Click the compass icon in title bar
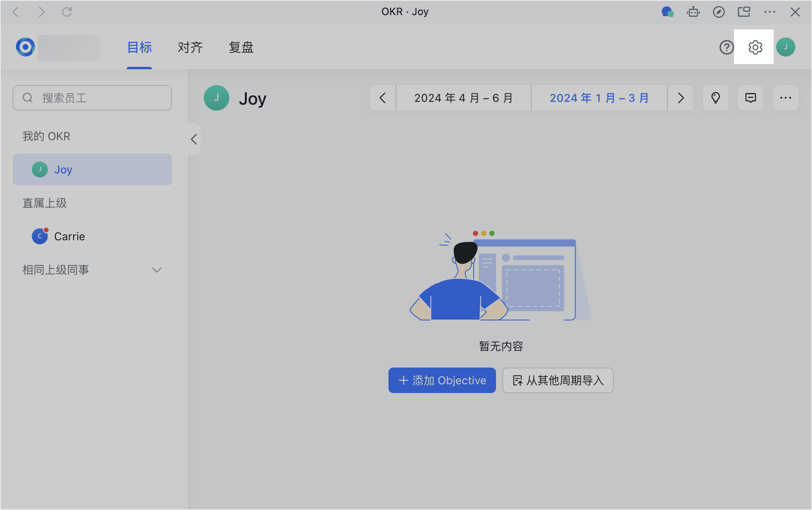 coord(718,12)
